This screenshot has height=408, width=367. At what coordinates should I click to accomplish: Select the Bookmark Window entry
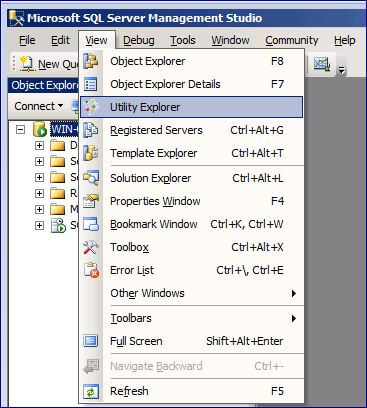pos(191,224)
